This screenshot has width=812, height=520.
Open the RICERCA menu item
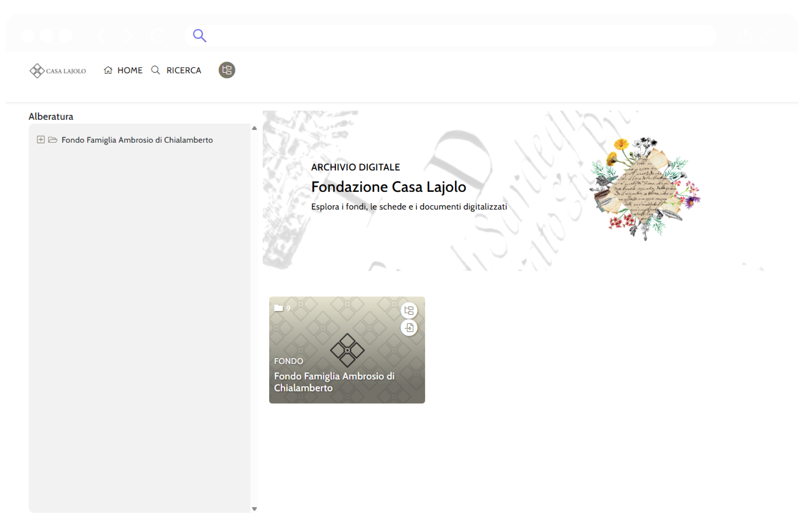pos(184,70)
